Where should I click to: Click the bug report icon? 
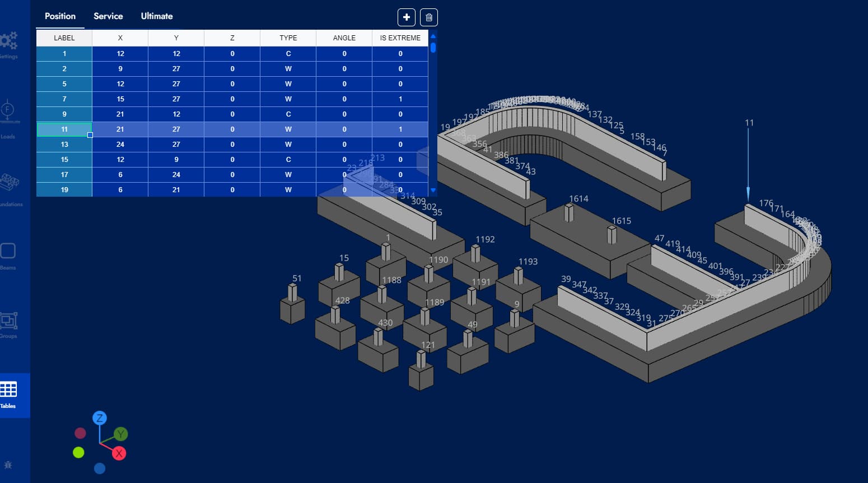(x=8, y=465)
